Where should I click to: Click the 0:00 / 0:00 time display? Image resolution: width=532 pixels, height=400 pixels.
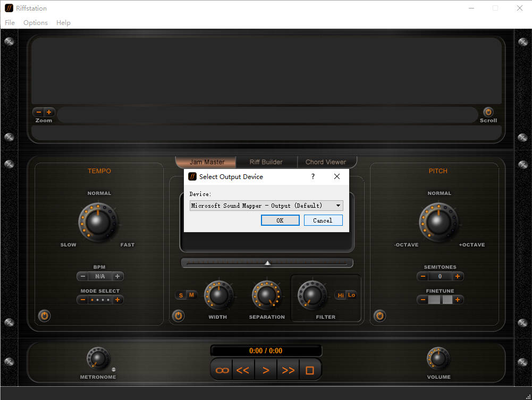[266, 351]
